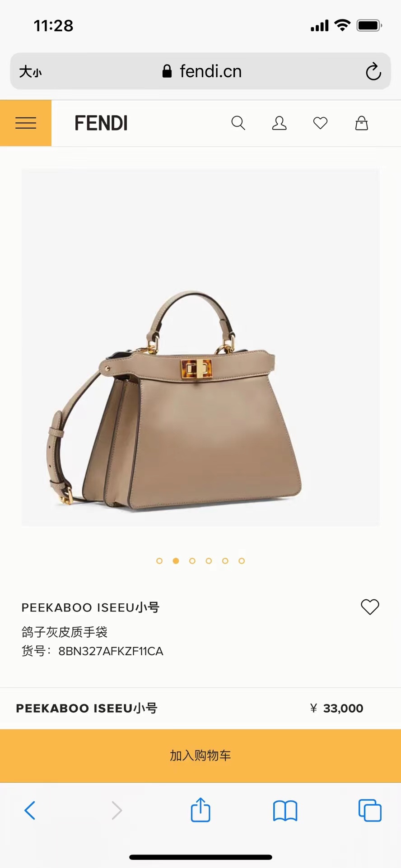Select the fourth image carousel dot
This screenshot has width=401, height=868.
click(209, 561)
